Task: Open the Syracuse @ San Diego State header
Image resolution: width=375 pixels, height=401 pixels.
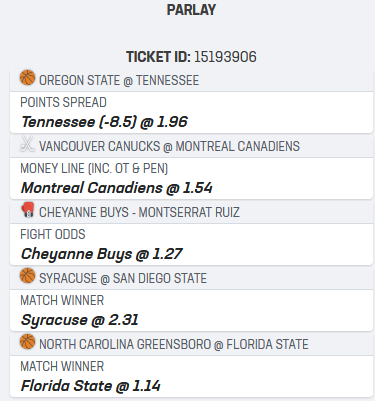Action: (191, 278)
